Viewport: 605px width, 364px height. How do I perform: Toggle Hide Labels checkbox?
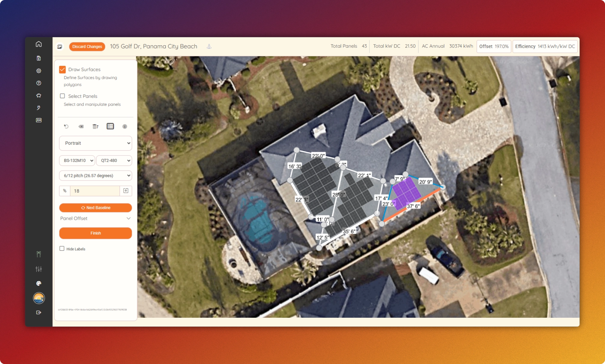tap(62, 248)
